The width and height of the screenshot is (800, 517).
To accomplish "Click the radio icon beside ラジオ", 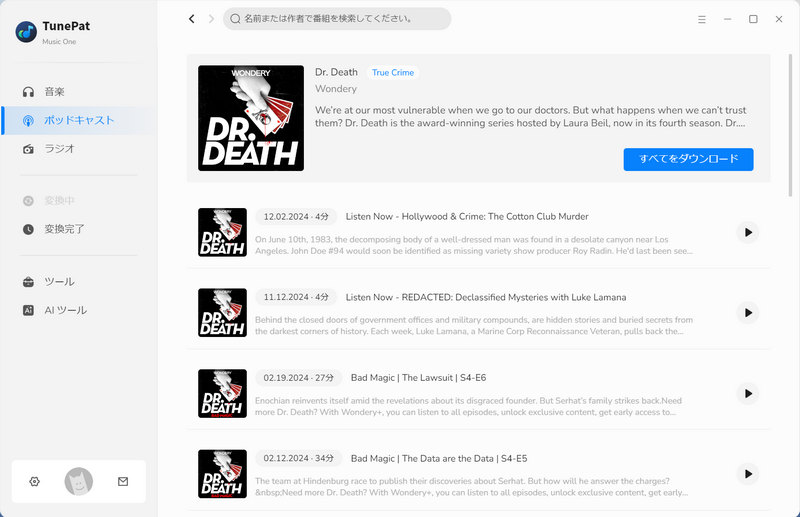I will pos(29,149).
